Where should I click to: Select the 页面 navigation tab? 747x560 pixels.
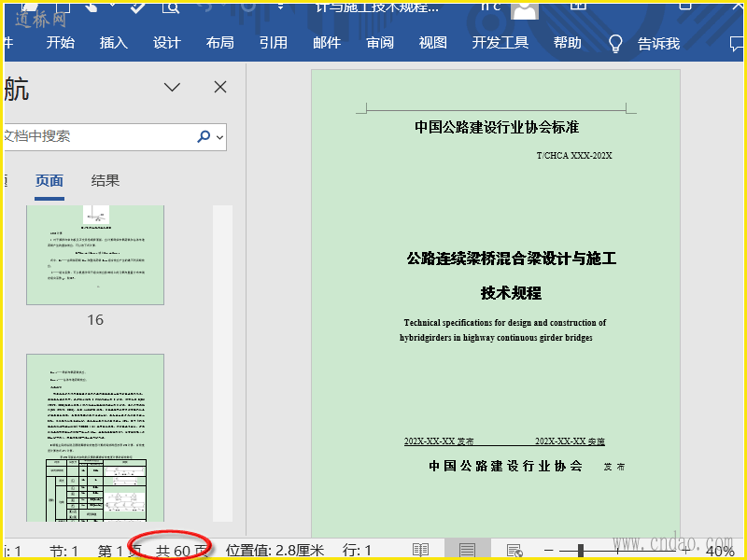click(49, 181)
